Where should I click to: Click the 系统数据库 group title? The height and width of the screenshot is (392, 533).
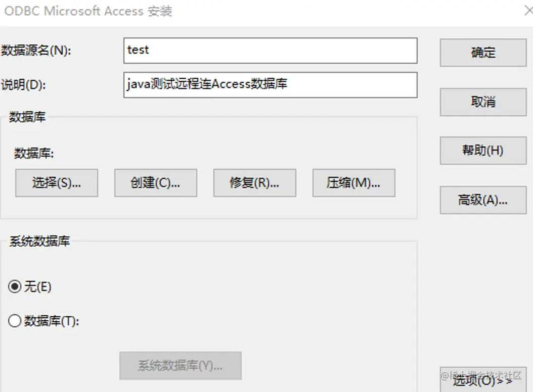(x=39, y=241)
